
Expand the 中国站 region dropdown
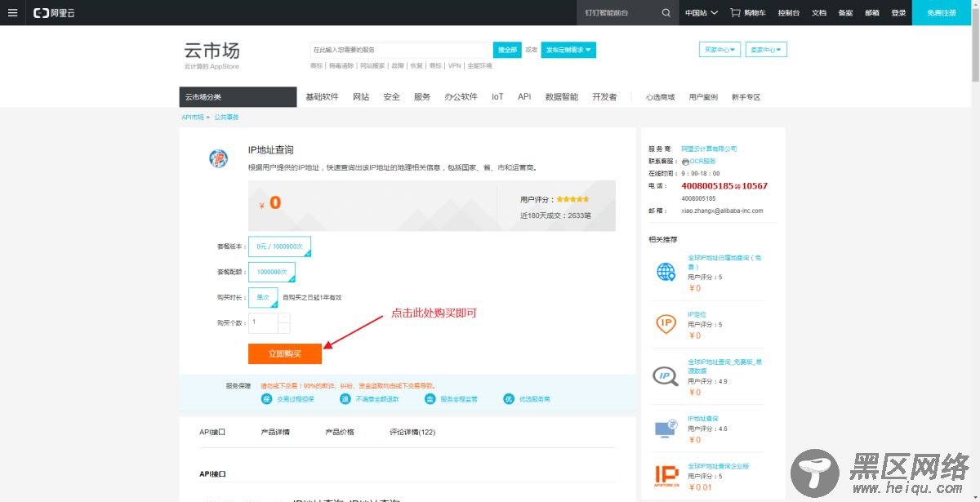point(702,13)
